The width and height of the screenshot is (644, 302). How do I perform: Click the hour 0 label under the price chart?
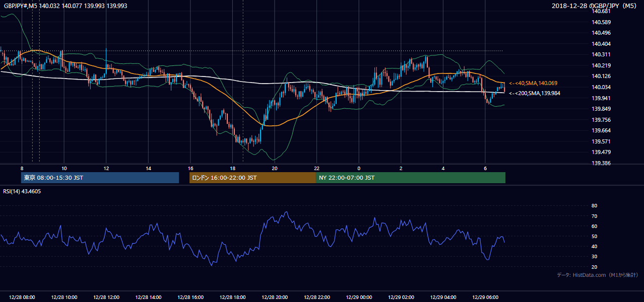click(x=359, y=168)
